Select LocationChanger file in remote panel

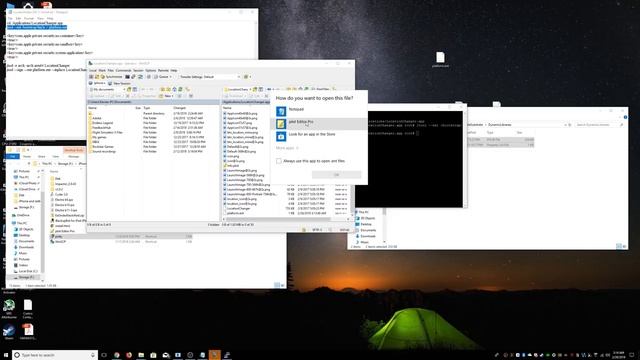click(x=238, y=208)
